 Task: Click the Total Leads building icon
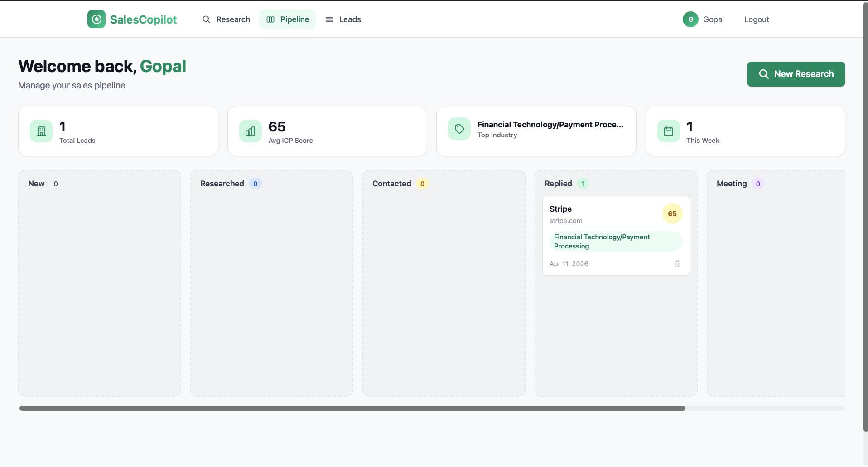(x=41, y=131)
